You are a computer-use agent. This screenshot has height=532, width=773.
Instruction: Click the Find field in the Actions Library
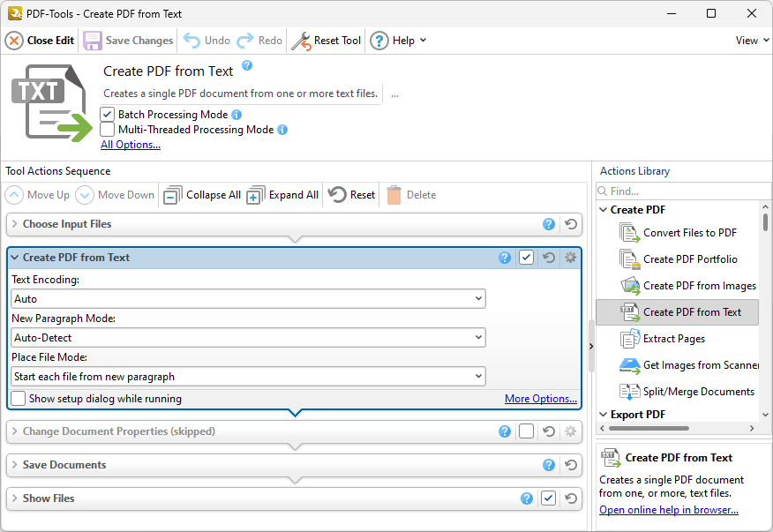point(683,191)
